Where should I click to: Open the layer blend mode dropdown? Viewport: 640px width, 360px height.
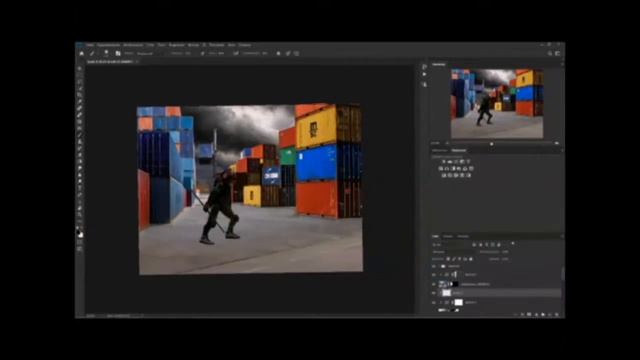click(x=454, y=252)
